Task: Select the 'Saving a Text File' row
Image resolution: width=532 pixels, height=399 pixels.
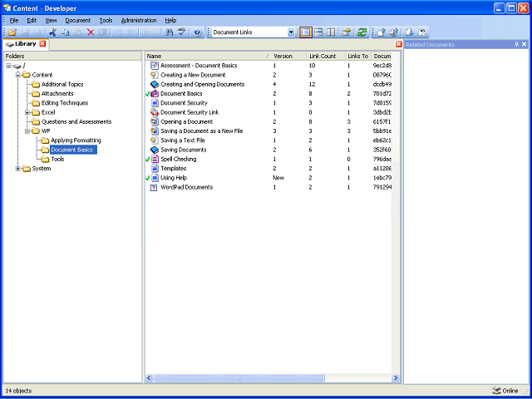Action: pos(268,140)
